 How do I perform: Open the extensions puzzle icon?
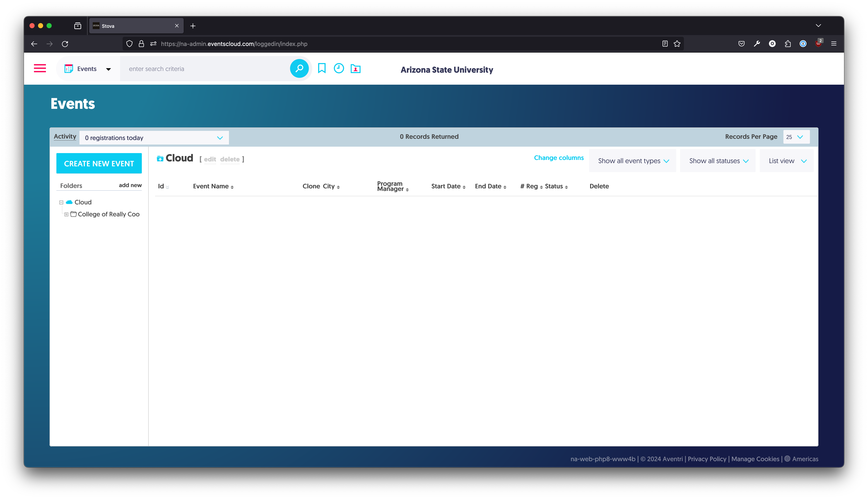(787, 44)
